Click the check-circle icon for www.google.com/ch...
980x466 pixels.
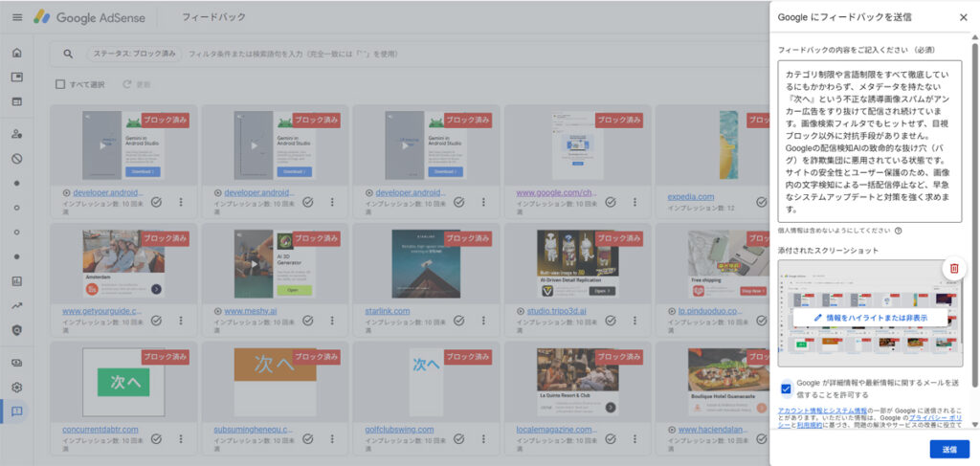(611, 202)
